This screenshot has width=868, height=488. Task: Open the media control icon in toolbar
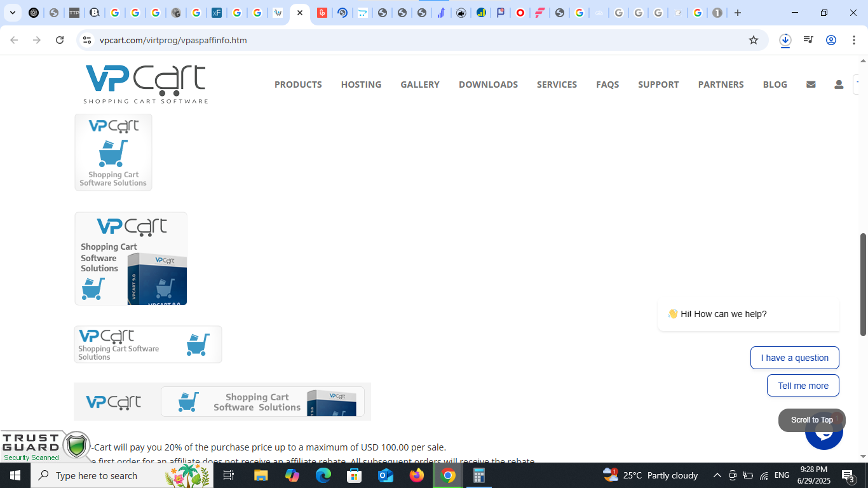tap(808, 40)
